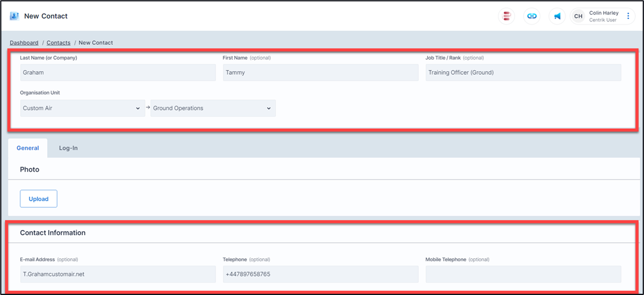Open the megaphone announcements icon

click(x=557, y=17)
